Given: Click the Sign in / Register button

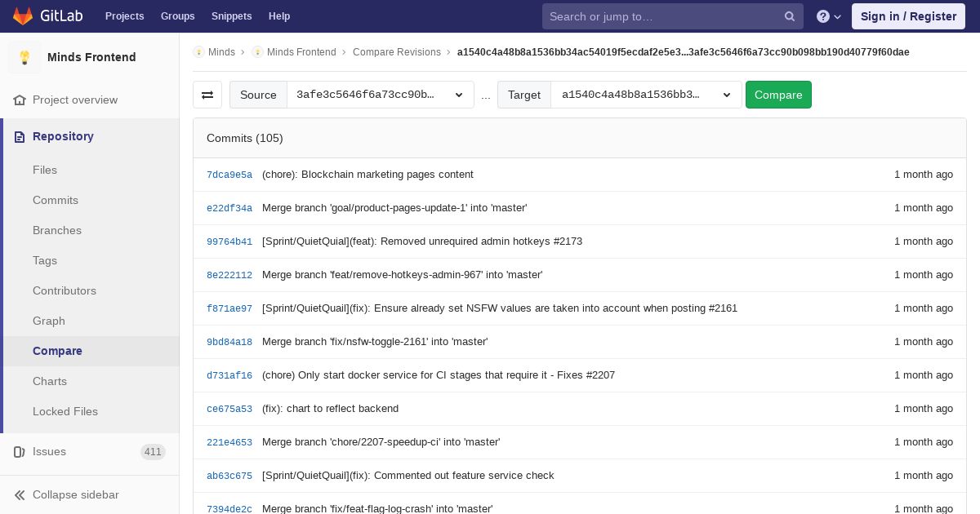Looking at the screenshot, I should coord(908,16).
